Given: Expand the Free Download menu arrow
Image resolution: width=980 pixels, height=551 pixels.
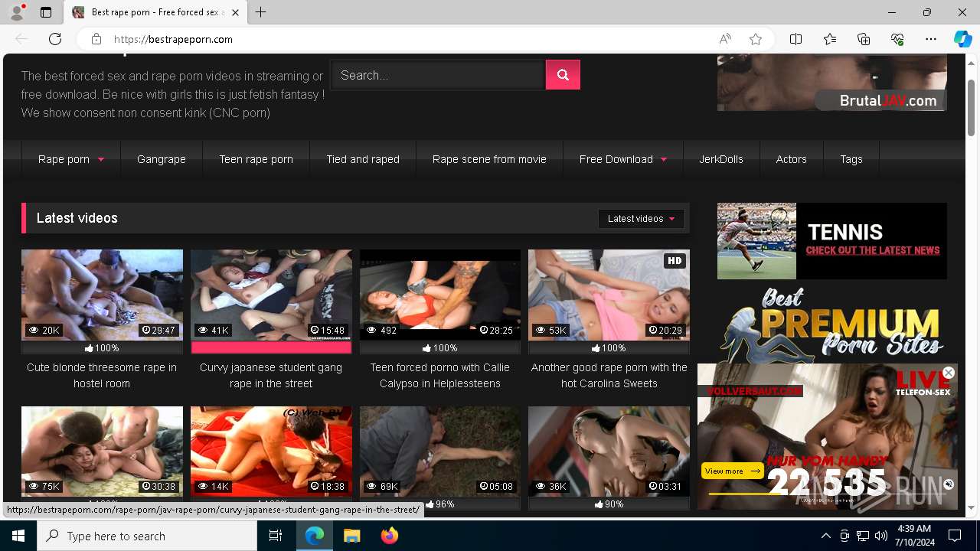Looking at the screenshot, I should click(664, 160).
